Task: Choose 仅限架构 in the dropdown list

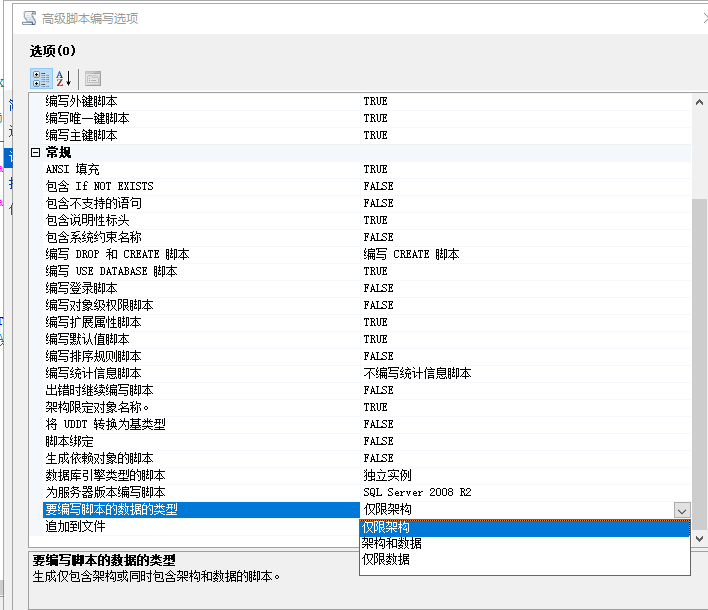Action: point(525,527)
